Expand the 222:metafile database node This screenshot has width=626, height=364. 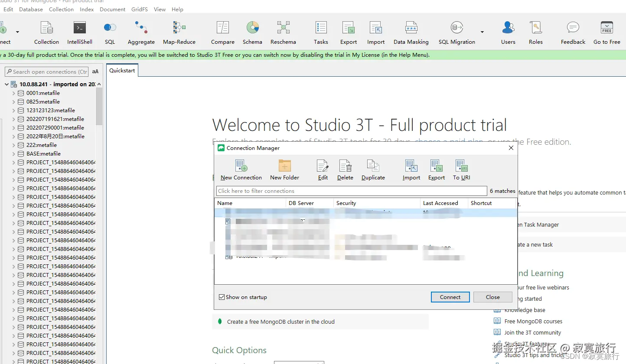tap(14, 145)
